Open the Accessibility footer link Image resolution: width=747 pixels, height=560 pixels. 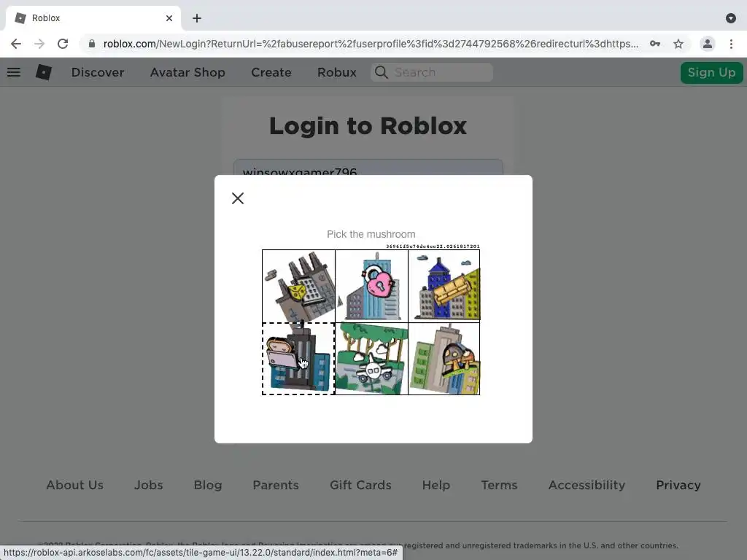point(587,485)
